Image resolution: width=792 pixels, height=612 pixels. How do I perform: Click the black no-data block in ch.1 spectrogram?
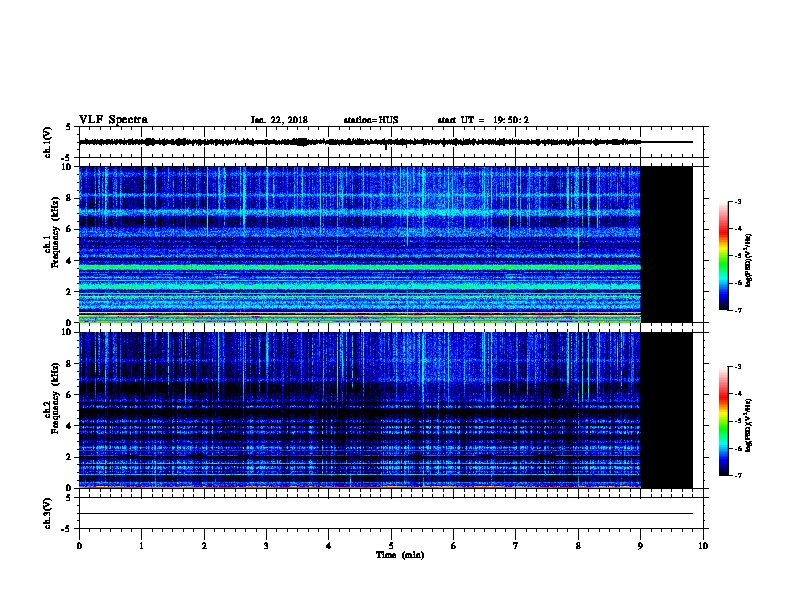click(667, 244)
